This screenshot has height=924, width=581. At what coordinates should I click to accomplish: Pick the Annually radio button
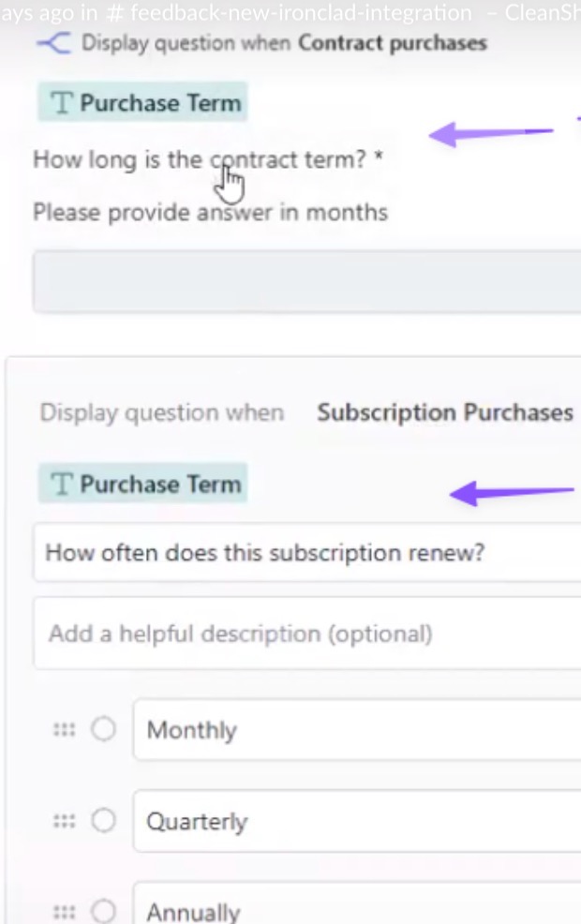(x=103, y=912)
